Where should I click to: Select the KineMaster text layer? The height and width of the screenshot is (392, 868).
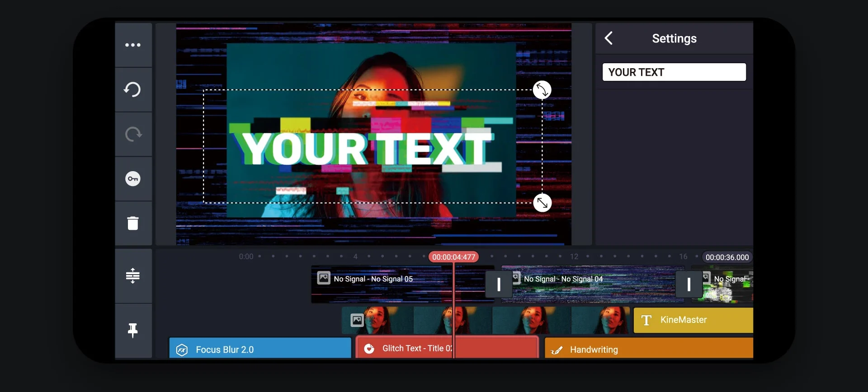[x=693, y=320]
